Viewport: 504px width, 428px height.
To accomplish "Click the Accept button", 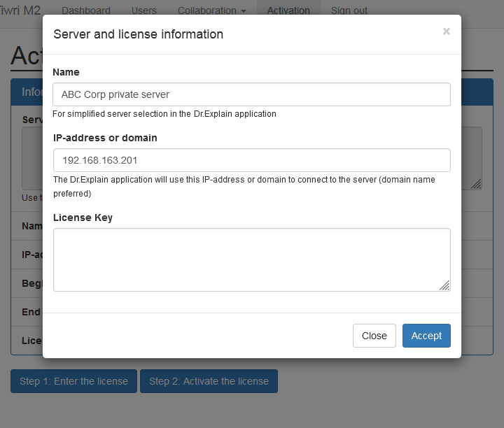I will tap(426, 336).
